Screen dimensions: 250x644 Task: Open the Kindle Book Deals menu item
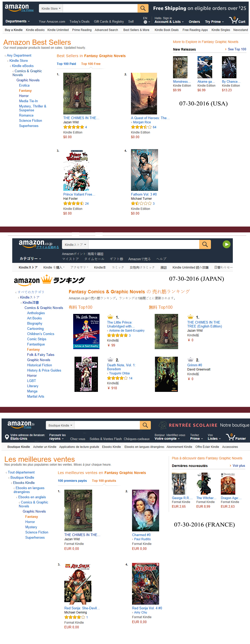tap(167, 30)
